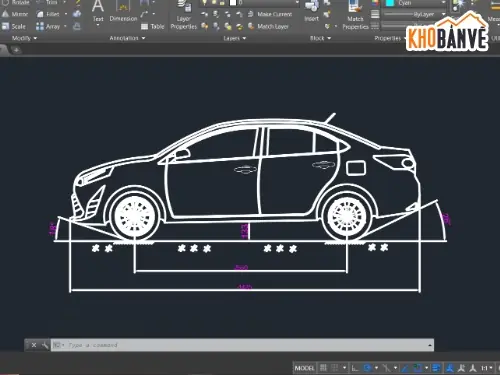
Task: Expand command history arrow on command line
Action: (x=430, y=345)
